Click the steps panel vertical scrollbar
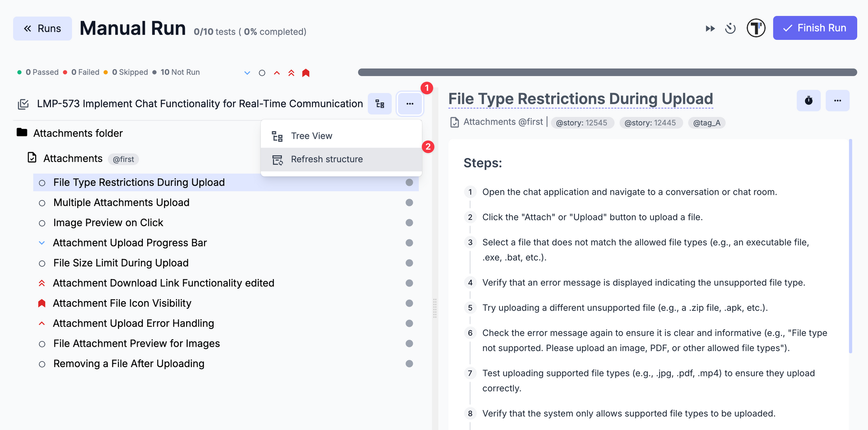The image size is (868, 430). (850, 246)
